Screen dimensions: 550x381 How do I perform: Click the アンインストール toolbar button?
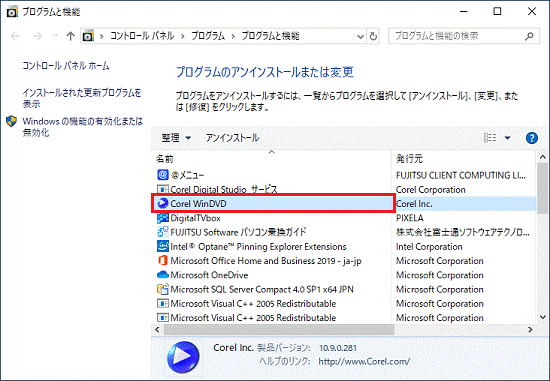[x=232, y=138]
